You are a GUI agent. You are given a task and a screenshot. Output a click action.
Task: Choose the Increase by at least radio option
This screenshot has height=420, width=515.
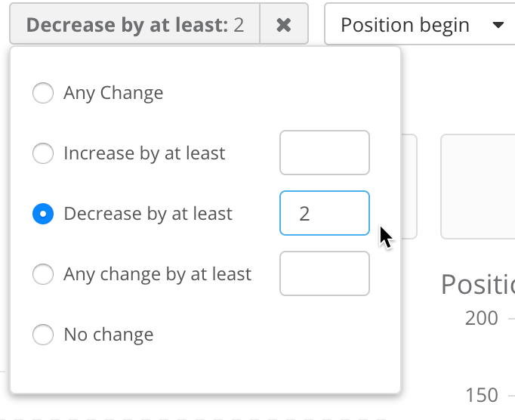[x=43, y=153]
